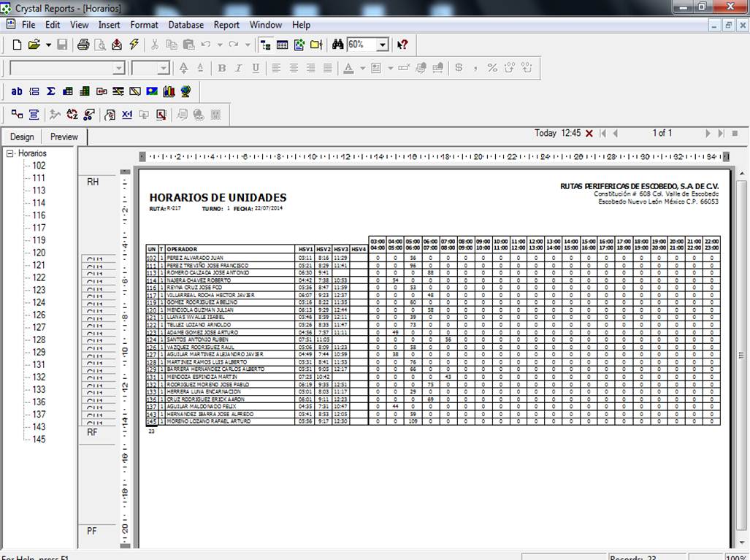Open the Report menu
Viewport: 750px width, 560px height.
[x=226, y=25]
